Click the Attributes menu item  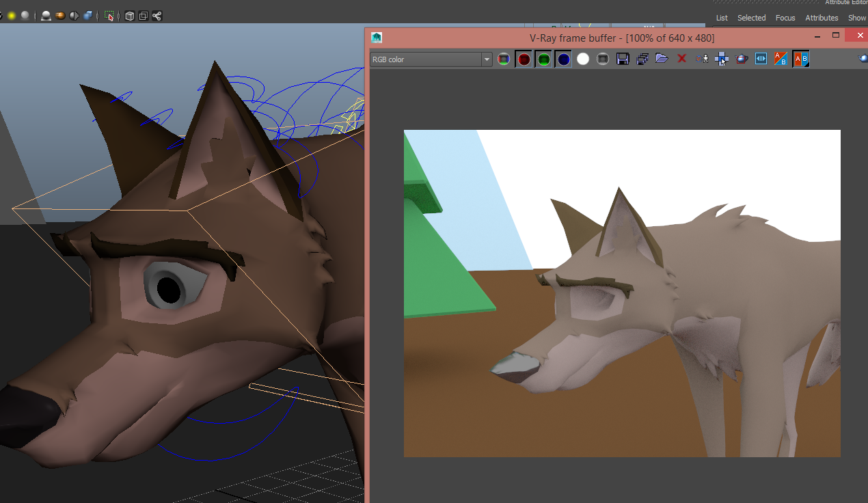click(x=822, y=18)
